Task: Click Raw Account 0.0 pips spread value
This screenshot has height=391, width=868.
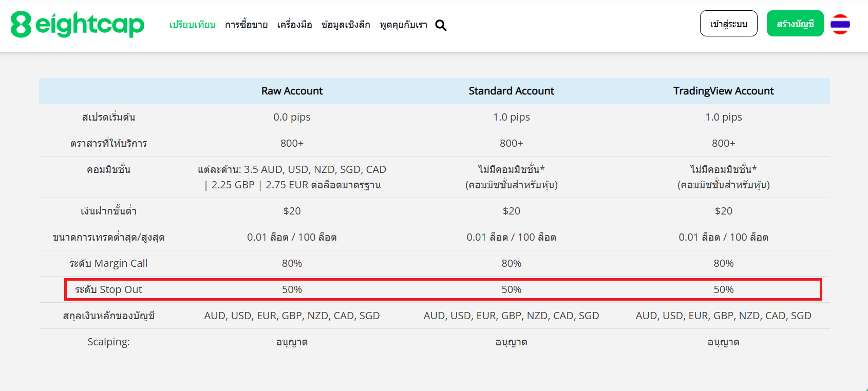Action: tap(292, 117)
